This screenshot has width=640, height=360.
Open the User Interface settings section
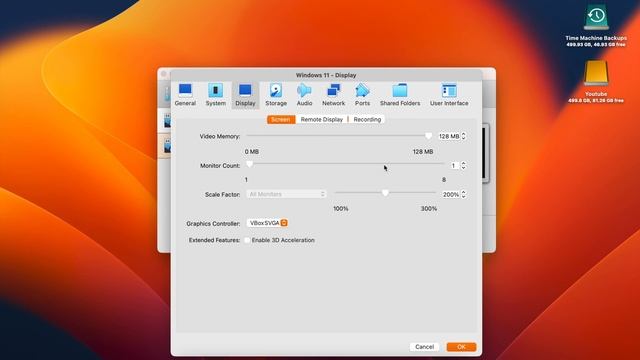(449, 95)
